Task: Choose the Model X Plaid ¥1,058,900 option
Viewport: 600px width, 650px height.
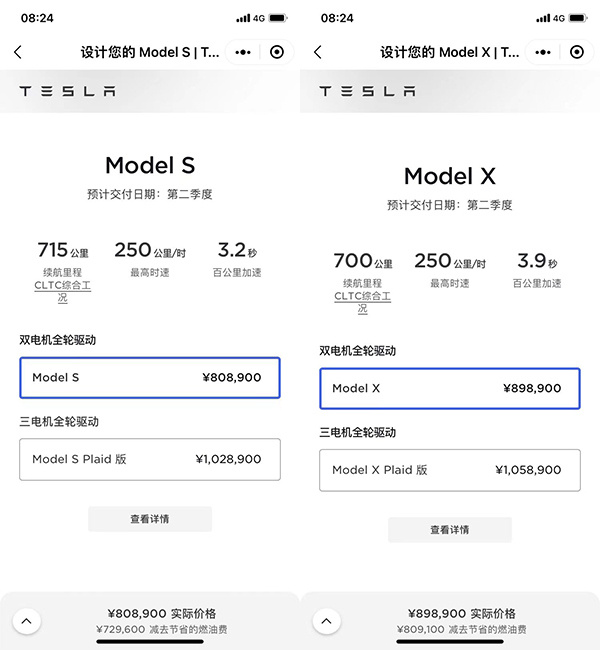Action: [450, 469]
